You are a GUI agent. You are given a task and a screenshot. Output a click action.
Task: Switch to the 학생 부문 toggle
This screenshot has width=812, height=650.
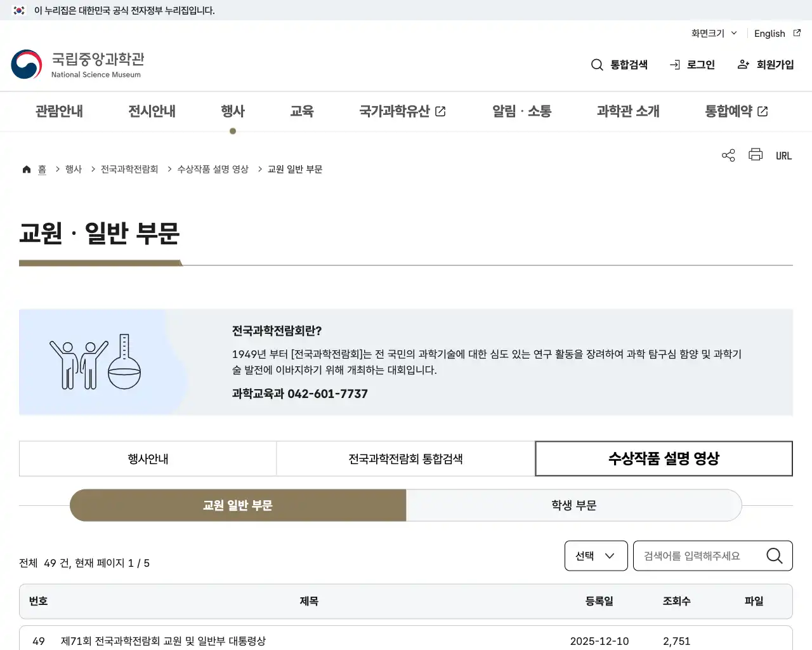tap(573, 505)
